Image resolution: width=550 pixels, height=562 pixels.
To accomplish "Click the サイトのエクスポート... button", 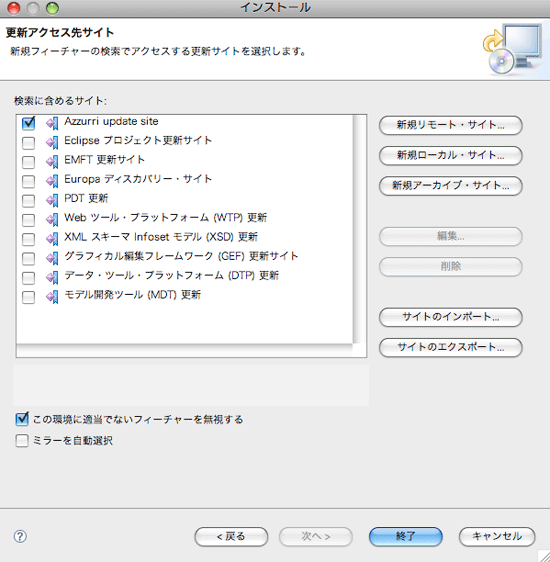I will (450, 347).
